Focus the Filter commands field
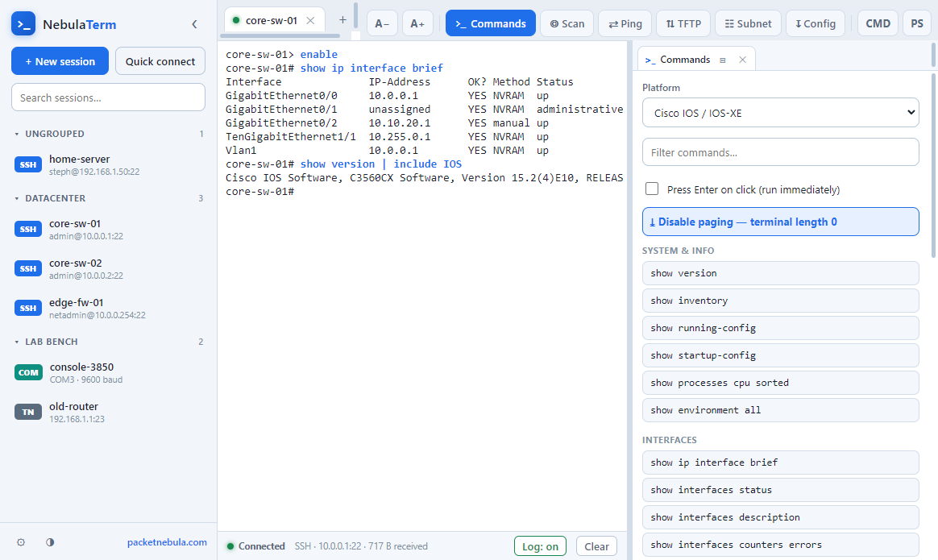The height and width of the screenshot is (560, 938). (x=781, y=152)
